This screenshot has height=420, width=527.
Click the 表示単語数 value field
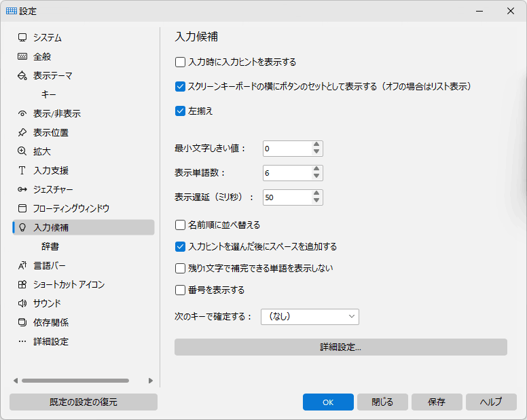287,173
